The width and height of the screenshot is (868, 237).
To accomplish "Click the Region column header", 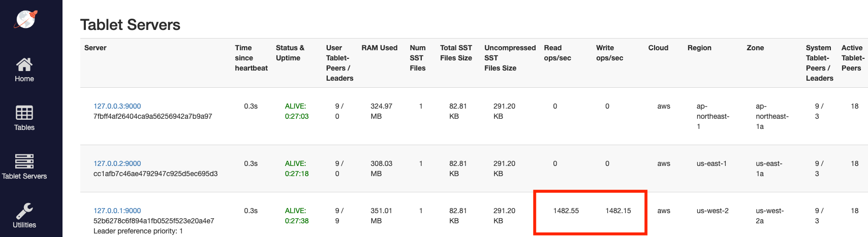I will [699, 48].
